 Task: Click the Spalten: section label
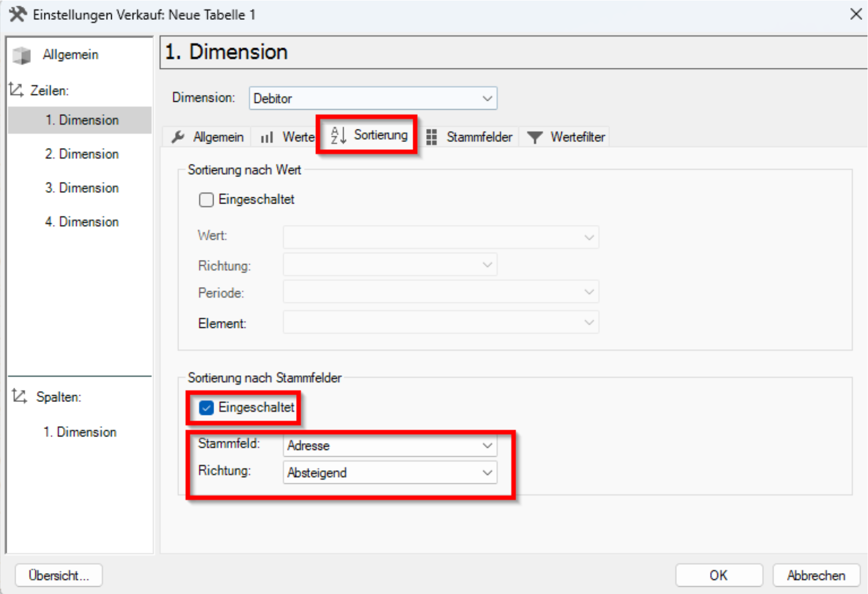[x=58, y=397]
